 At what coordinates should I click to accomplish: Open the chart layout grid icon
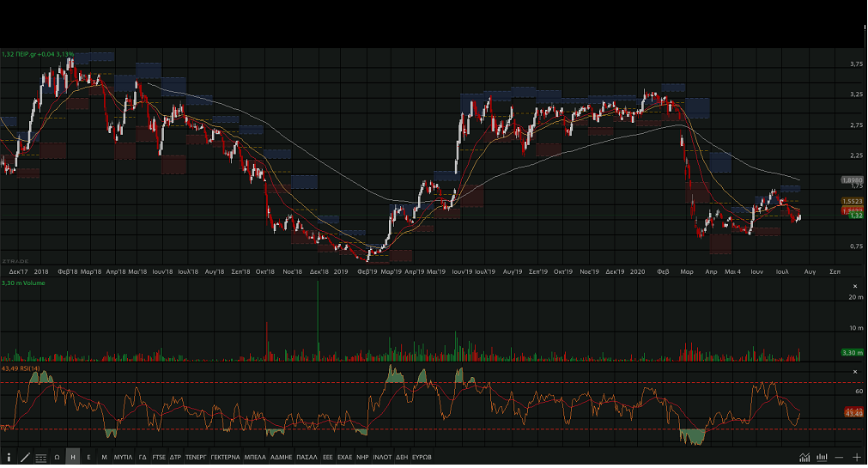click(x=40, y=458)
